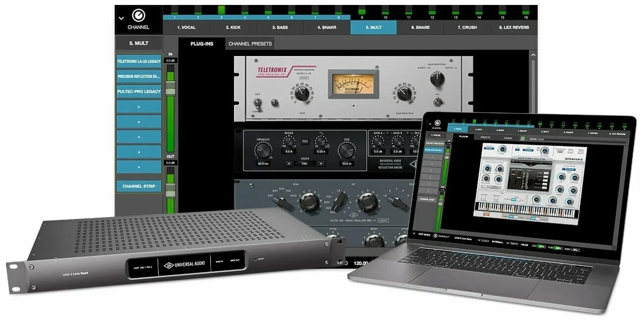Screen dimensions: 644x323
Task: Open the TEMPO dropdown on the laptop screen
Action: pyautogui.click(x=513, y=244)
